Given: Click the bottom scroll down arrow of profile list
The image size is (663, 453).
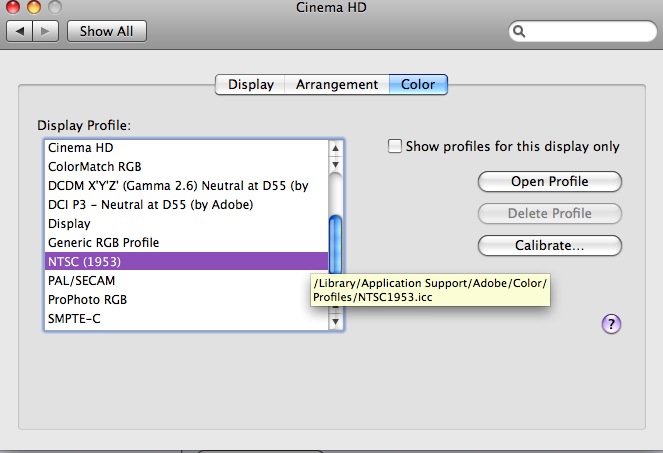Looking at the screenshot, I should coord(335,322).
